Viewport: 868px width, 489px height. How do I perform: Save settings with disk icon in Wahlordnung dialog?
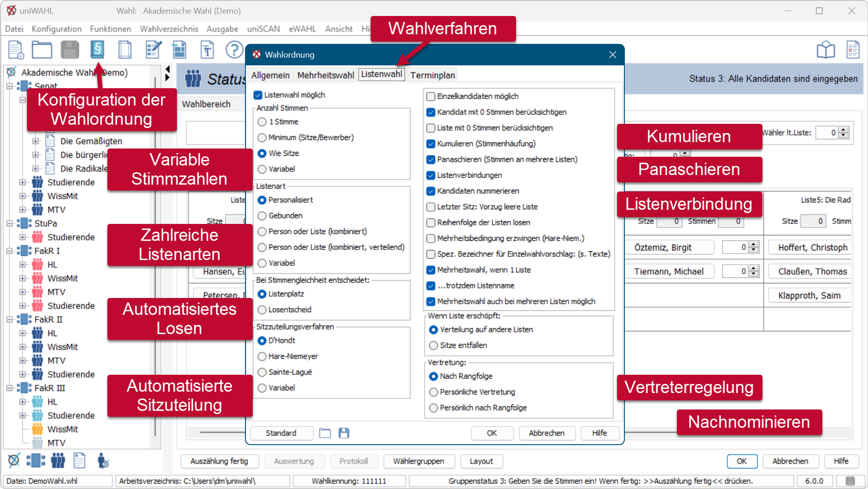[344, 433]
